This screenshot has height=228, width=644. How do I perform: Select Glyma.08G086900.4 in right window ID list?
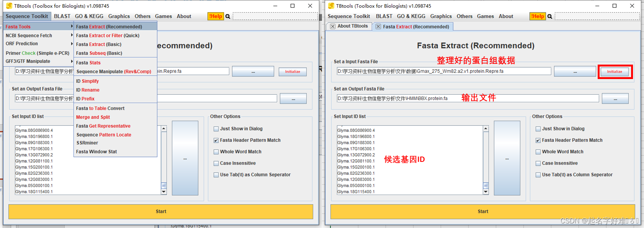pyautogui.click(x=356, y=130)
